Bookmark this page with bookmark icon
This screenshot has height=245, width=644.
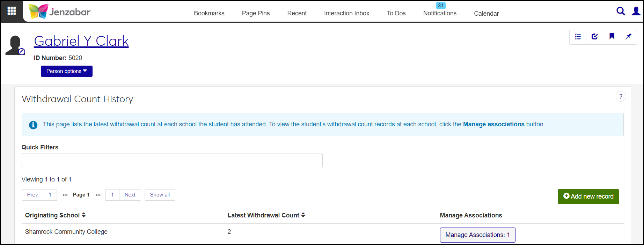coord(612,37)
